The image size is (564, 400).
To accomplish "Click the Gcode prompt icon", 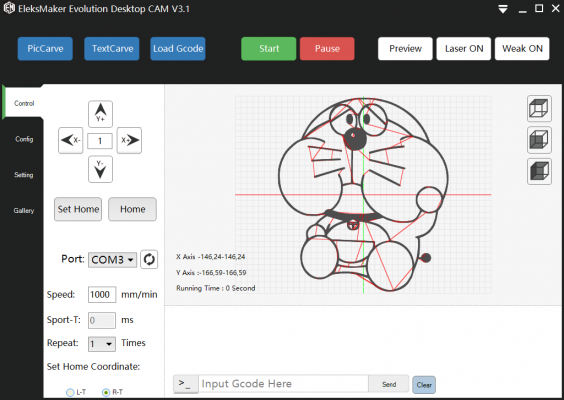I will 185,384.
